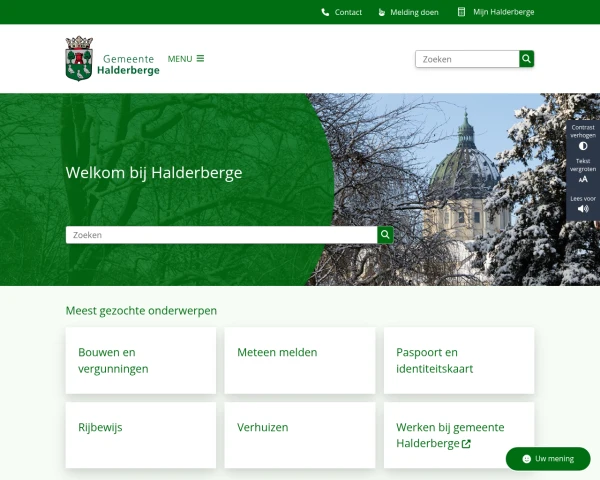Click the Welkom bij Halderberge heading

154,173
